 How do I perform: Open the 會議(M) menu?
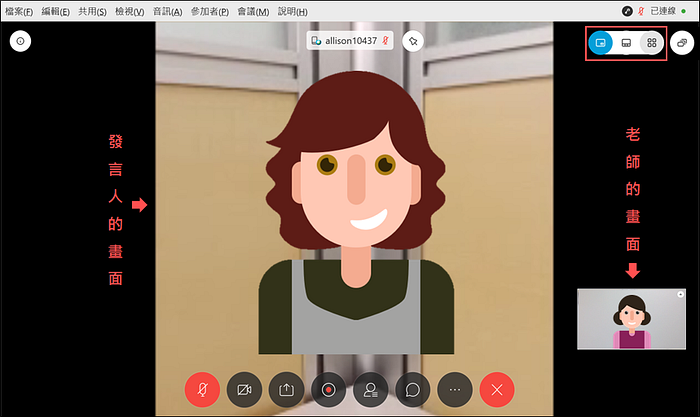(x=253, y=12)
